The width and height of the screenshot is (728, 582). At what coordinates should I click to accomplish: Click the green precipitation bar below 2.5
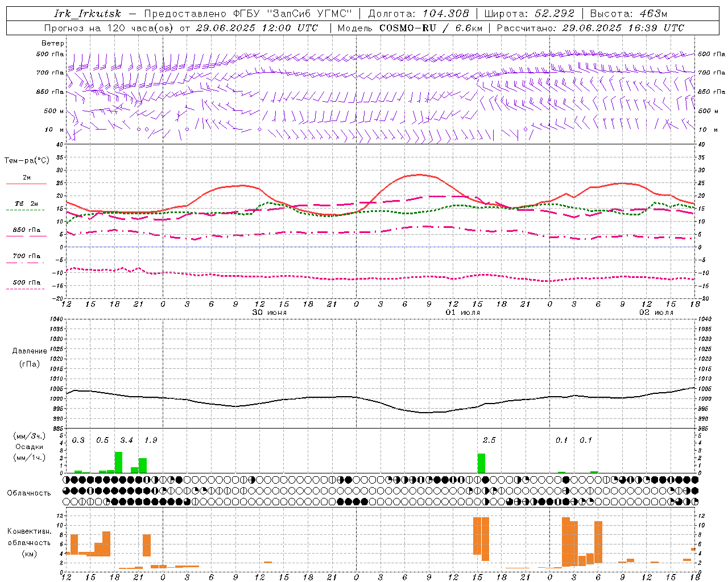click(x=481, y=463)
